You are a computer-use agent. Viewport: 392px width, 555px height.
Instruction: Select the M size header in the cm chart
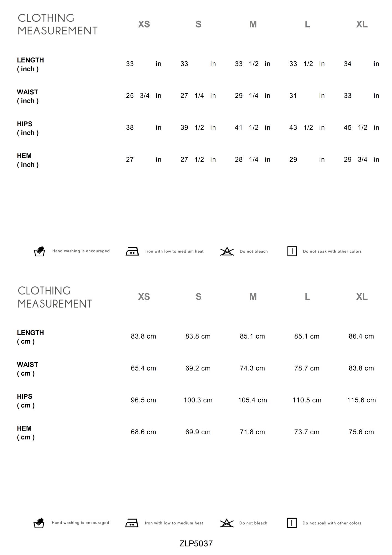(x=253, y=297)
